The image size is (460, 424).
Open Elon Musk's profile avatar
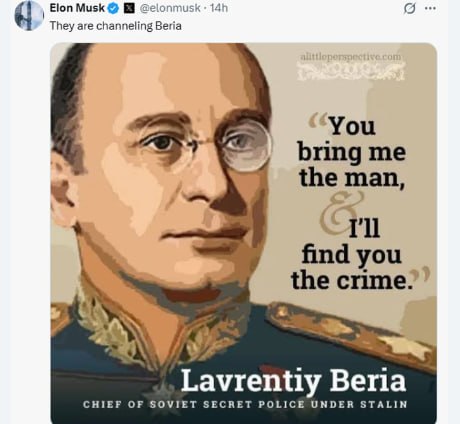(29, 15)
